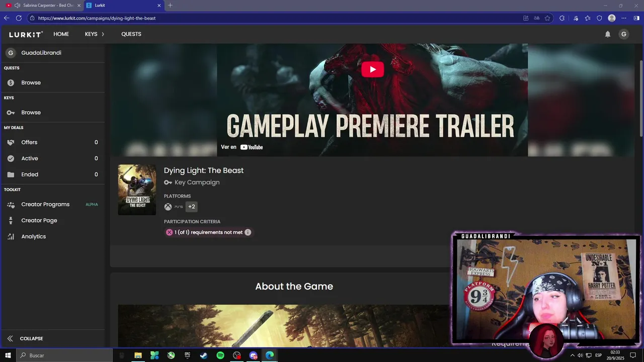This screenshot has height=362, width=644.
Task: Show hidden system tray icons chevron
Action: point(572,355)
